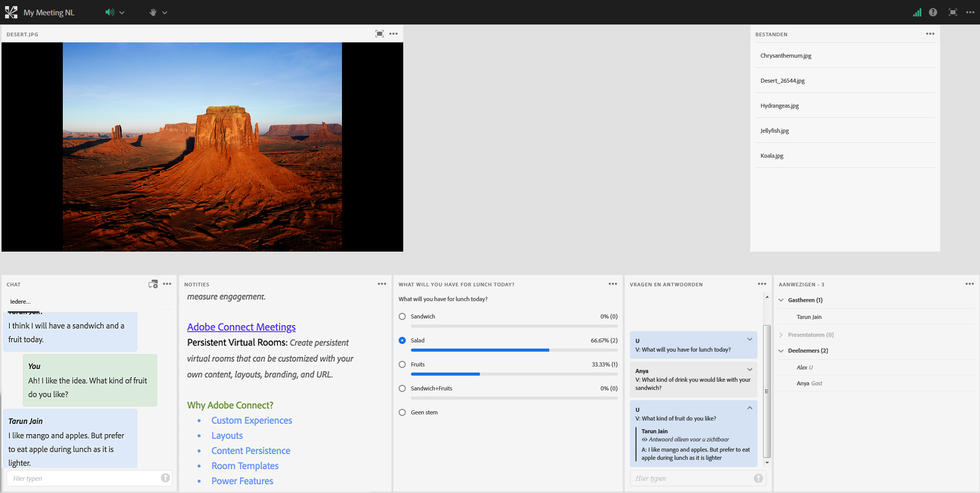Expand Anya's drink question in Q&A

tap(750, 369)
